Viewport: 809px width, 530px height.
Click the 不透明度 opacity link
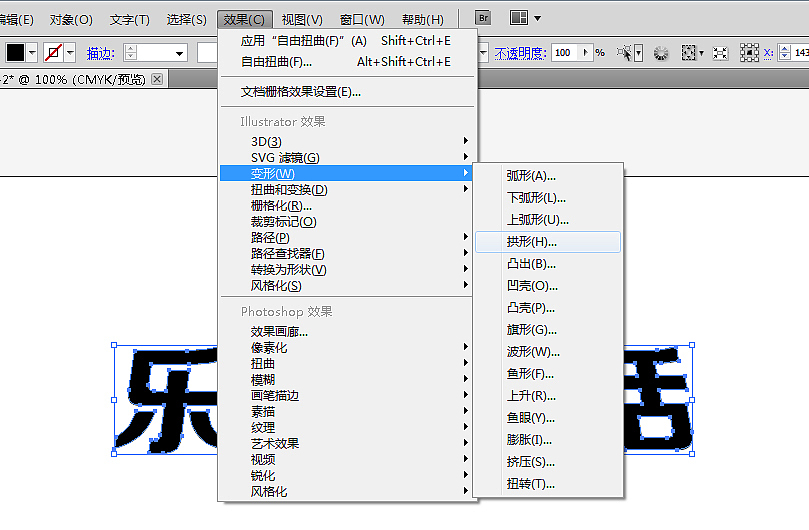click(x=520, y=53)
